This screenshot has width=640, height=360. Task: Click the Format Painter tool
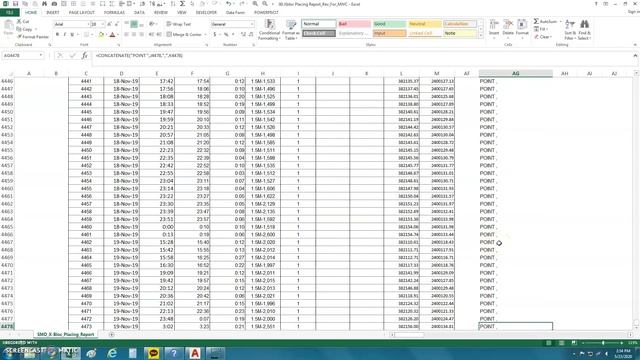point(33,37)
